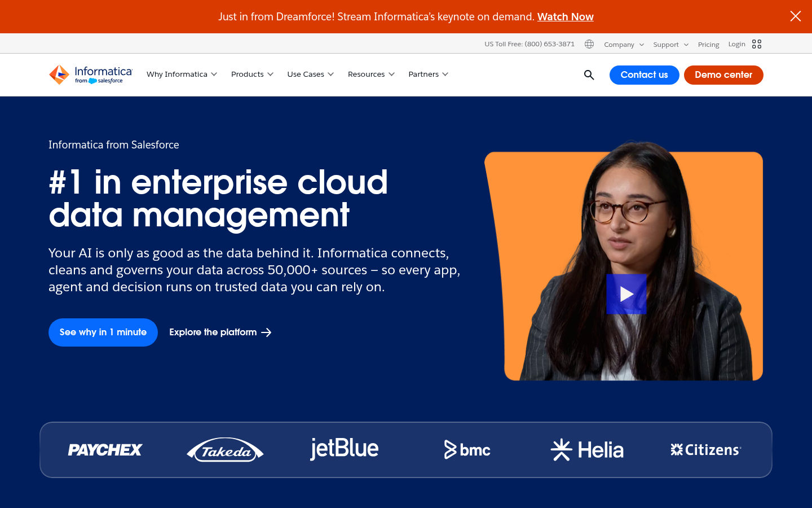Click the Contact us button
Screen dimensions: 812x508
pos(644,75)
